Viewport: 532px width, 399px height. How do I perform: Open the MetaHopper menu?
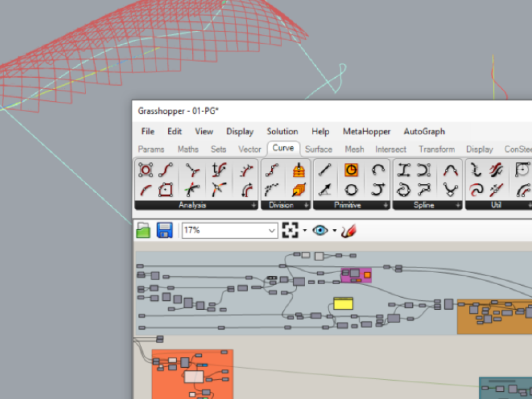pos(367,132)
